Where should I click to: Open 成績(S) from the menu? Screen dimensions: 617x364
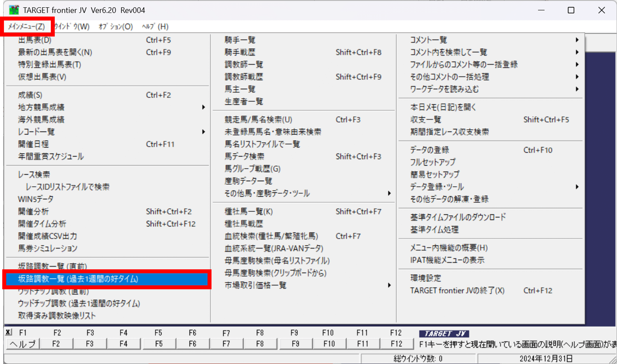click(x=107, y=95)
